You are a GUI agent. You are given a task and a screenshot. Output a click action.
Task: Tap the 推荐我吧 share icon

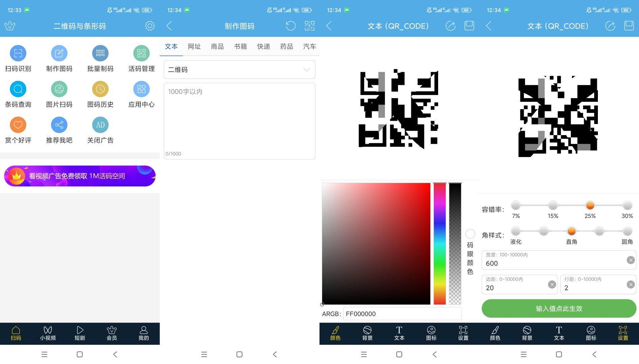point(59,125)
